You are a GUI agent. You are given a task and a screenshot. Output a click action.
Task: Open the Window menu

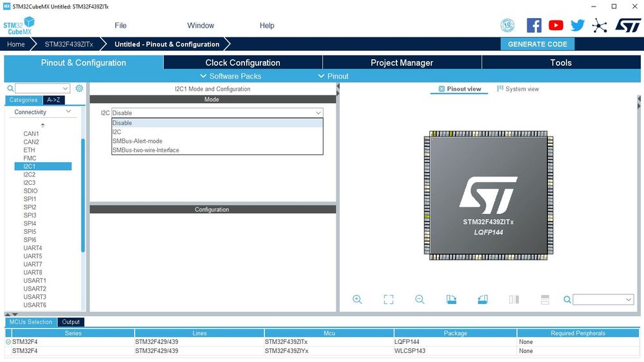[x=200, y=26]
